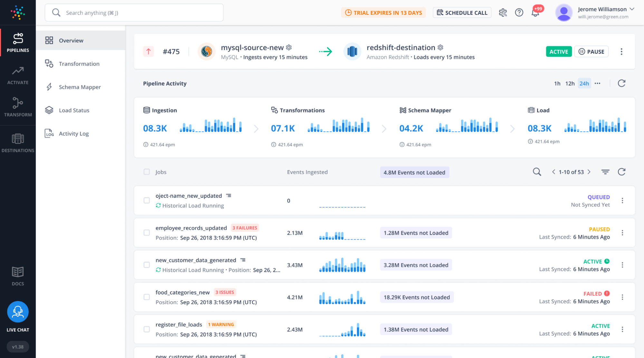644x358 pixels.
Task: Open the account dropdown for Jerome Williamson
Action: (632, 9)
